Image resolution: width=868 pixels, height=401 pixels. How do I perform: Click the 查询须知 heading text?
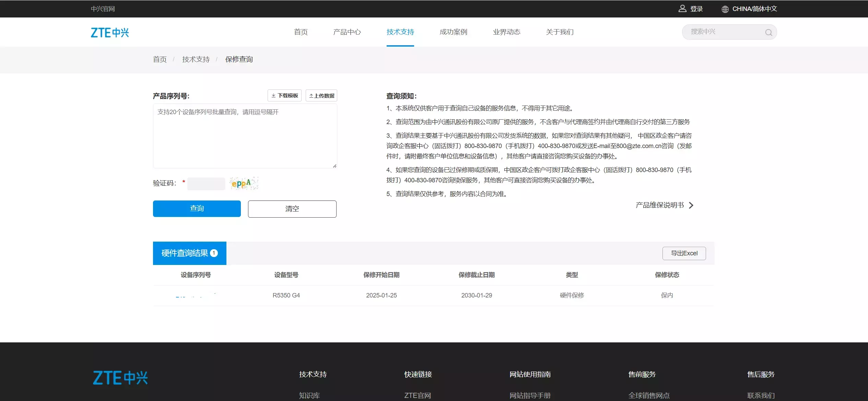(401, 96)
